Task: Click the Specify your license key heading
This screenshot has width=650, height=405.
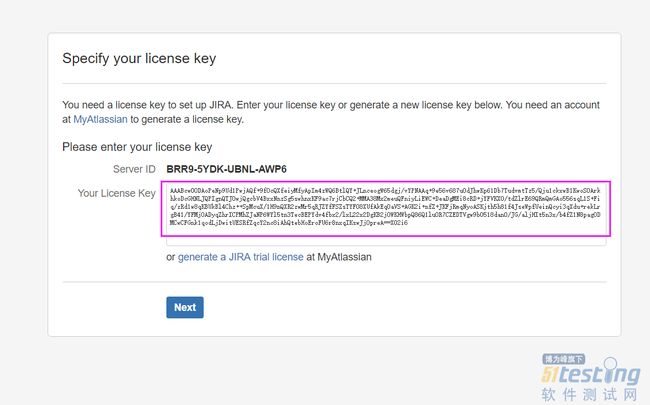Action: click(139, 58)
